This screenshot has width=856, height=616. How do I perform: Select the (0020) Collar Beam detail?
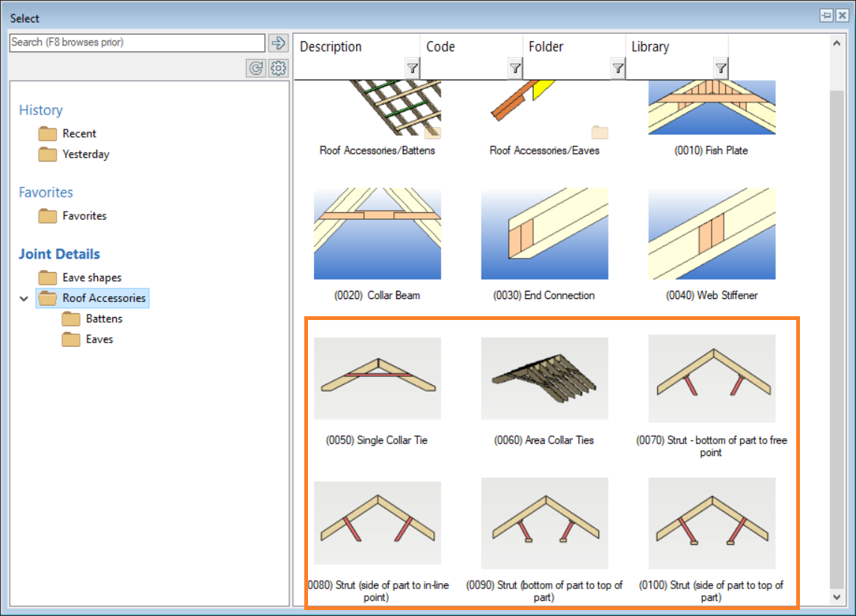[x=377, y=233]
